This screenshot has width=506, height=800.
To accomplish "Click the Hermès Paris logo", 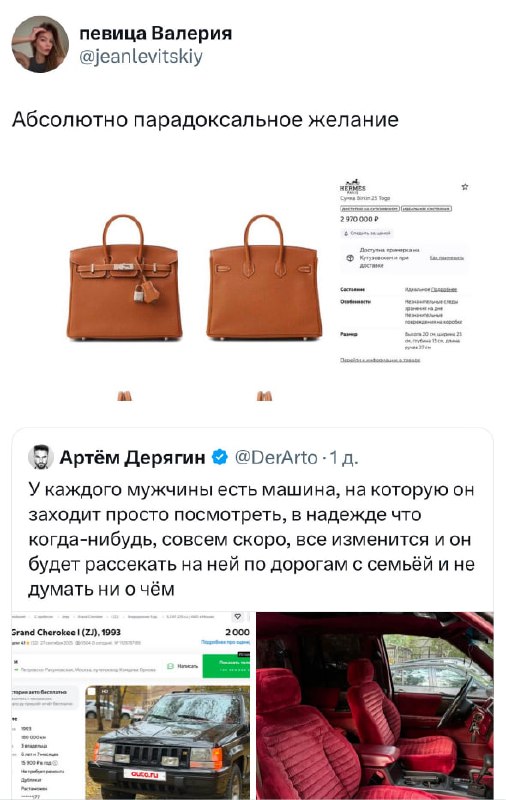I will 352,186.
